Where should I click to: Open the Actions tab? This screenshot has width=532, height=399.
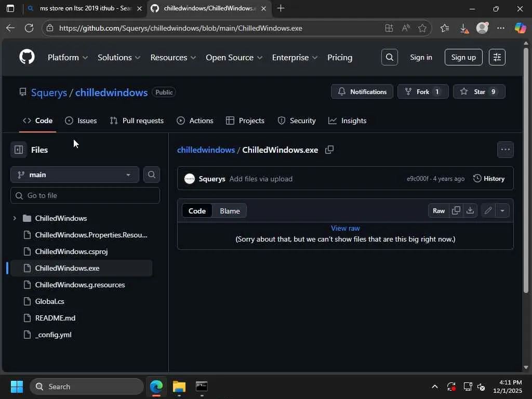coord(195,121)
